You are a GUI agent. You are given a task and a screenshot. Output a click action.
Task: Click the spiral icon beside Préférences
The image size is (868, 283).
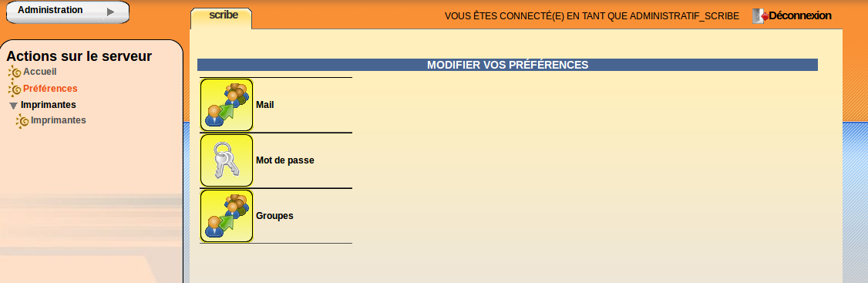[15, 89]
